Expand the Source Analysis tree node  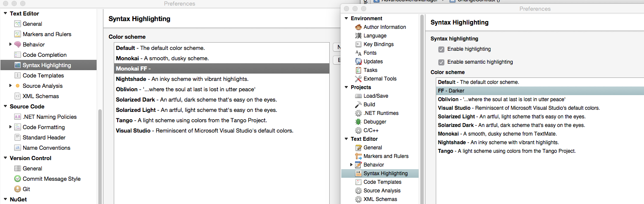tap(10, 86)
